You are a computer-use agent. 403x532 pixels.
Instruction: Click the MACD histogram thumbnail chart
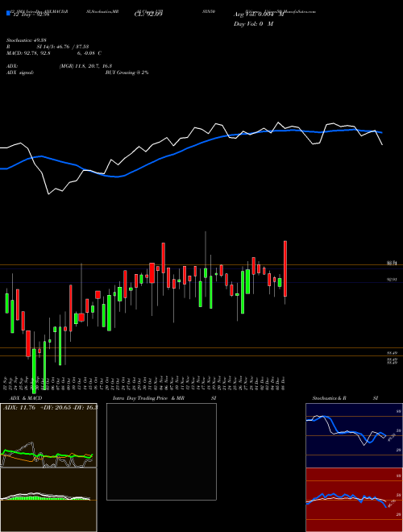click(48, 500)
